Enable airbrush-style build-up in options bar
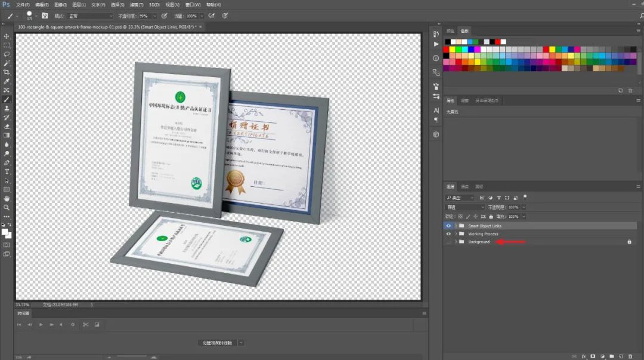Image resolution: width=644 pixels, height=360 pixels. click(212, 16)
